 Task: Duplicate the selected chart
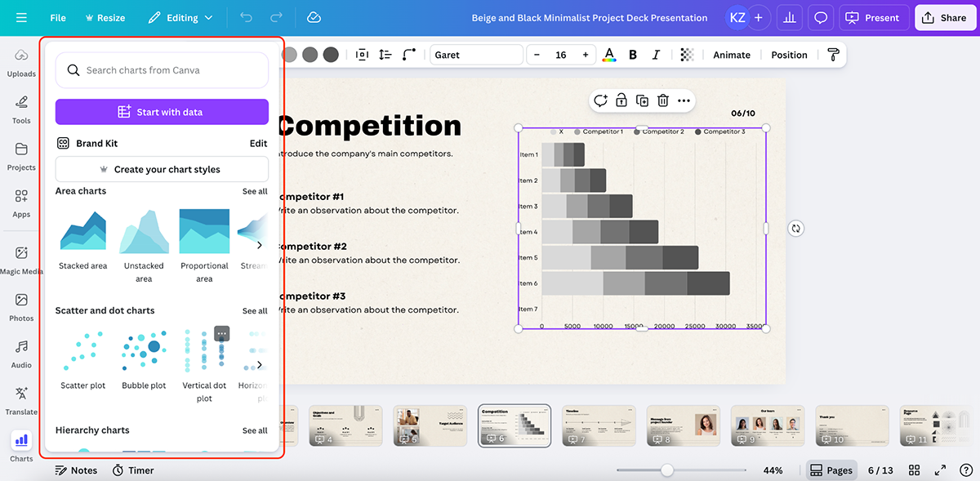(x=642, y=100)
